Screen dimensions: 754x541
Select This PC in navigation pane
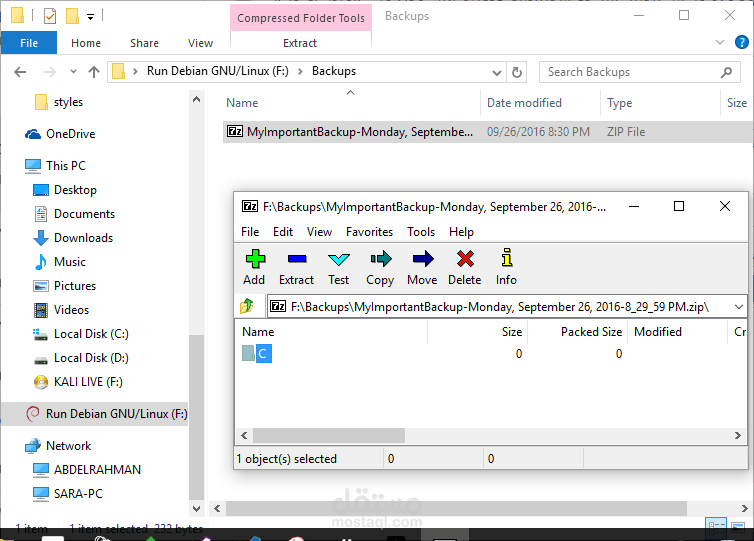(55, 165)
